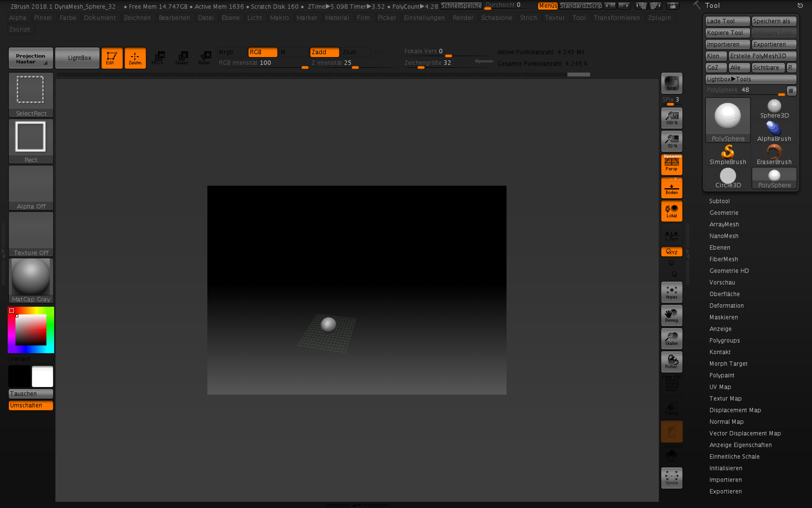Click the Edit mode icon
This screenshot has width=812, height=508.
point(112,58)
